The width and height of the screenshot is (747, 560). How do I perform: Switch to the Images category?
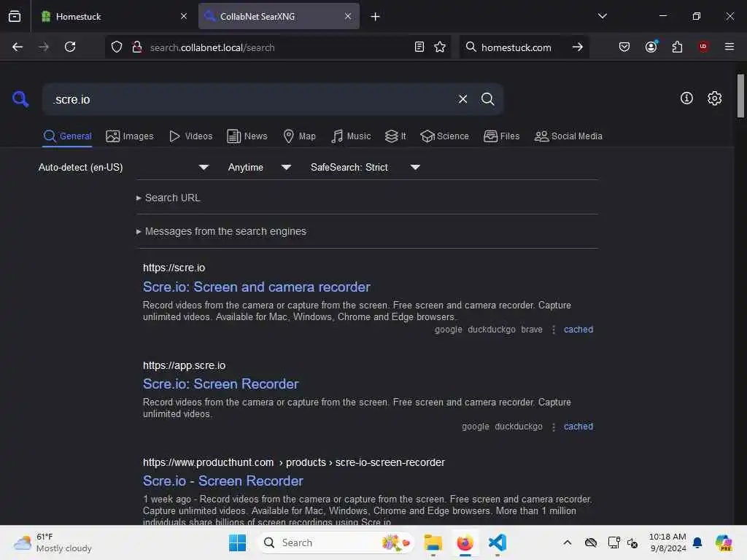point(130,136)
